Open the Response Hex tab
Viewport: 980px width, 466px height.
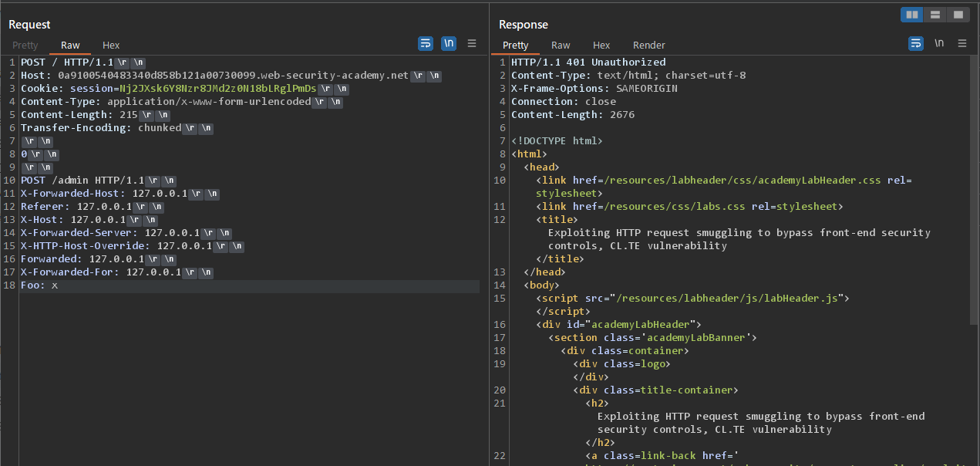click(x=601, y=46)
